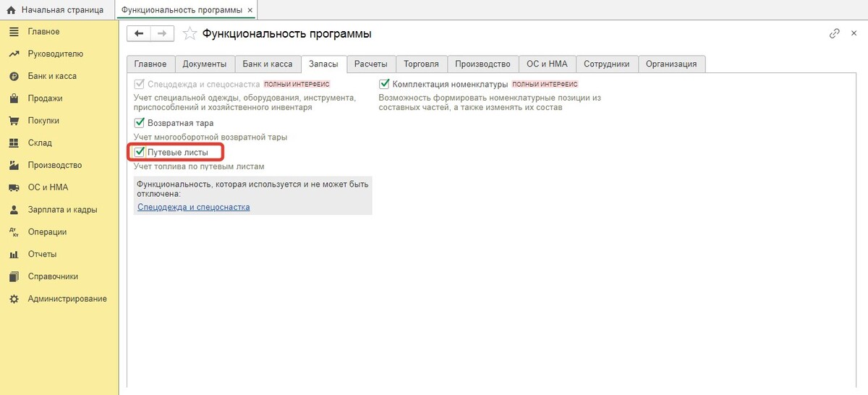The width and height of the screenshot is (868, 395).
Task: Click the back arrow navigation button
Action: point(139,34)
